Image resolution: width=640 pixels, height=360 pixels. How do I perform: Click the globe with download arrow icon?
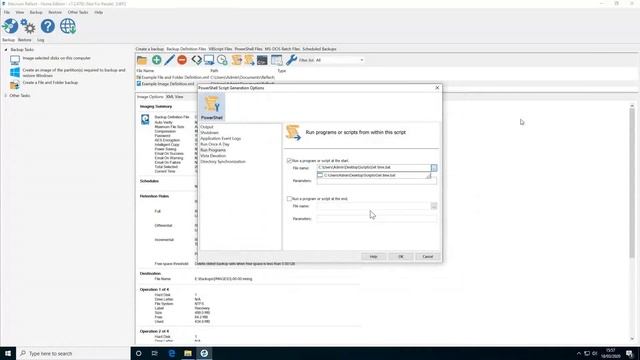click(x=68, y=27)
